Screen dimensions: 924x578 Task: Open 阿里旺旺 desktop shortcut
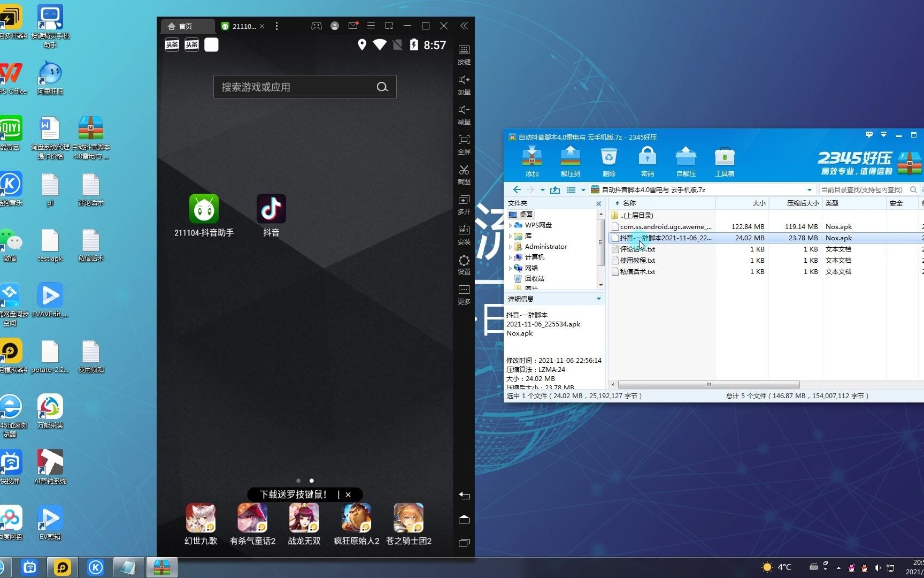tap(50, 78)
